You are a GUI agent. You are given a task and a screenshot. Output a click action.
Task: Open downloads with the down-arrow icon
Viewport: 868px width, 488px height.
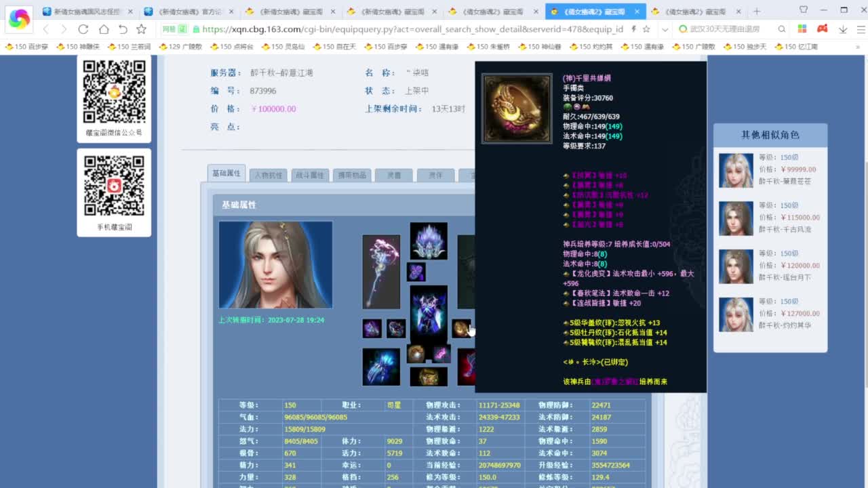tap(843, 29)
